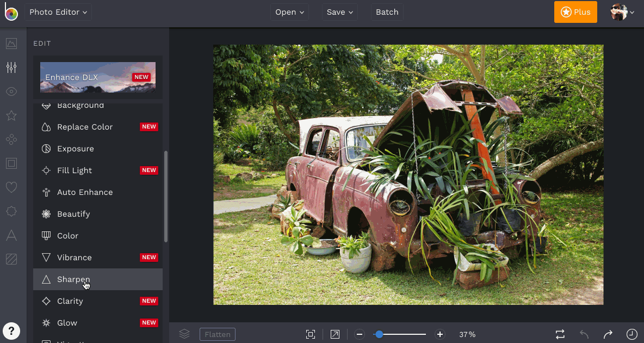Viewport: 644px width, 343px height.
Task: Select the Color tool
Action: tap(98, 236)
